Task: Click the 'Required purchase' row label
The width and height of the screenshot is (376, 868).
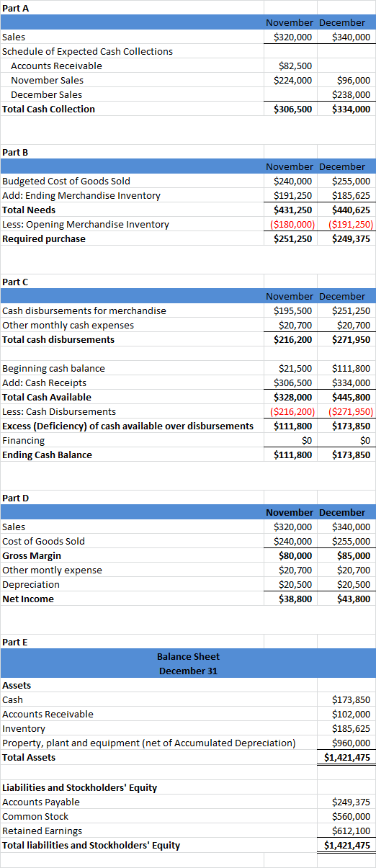Action: tap(44, 238)
